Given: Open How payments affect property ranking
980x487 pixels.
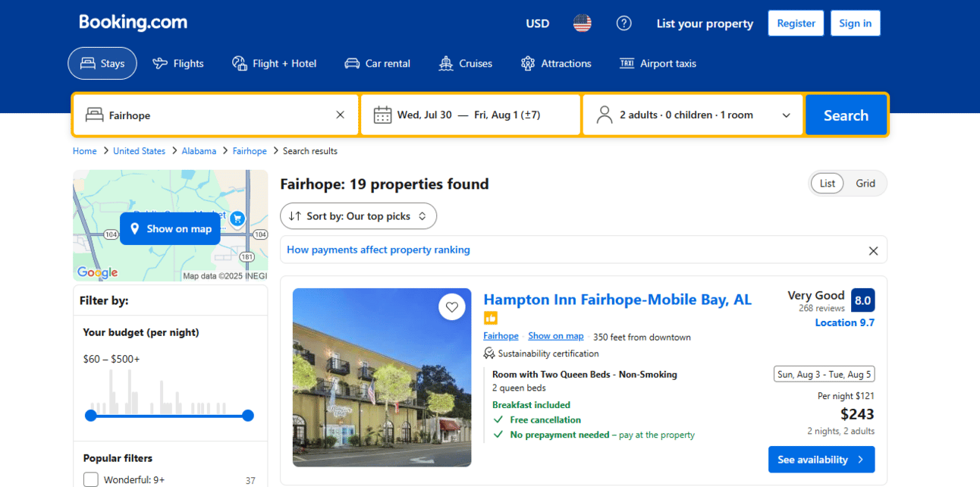Looking at the screenshot, I should (x=378, y=250).
